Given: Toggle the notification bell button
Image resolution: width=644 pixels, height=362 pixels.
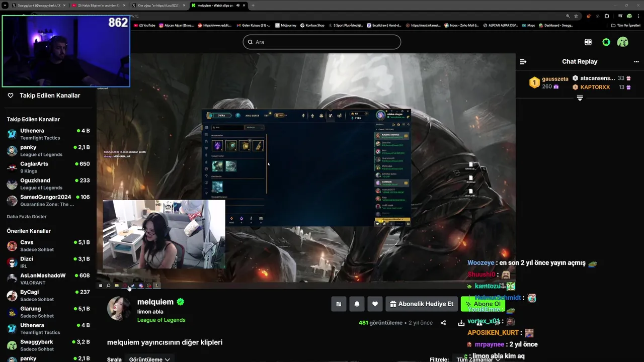Looking at the screenshot, I should [x=357, y=304].
